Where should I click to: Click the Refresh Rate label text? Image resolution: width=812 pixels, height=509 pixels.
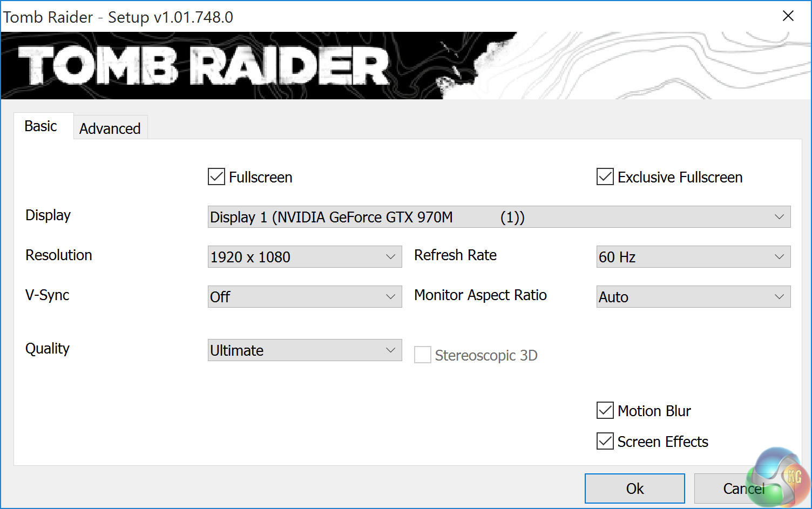click(x=455, y=255)
